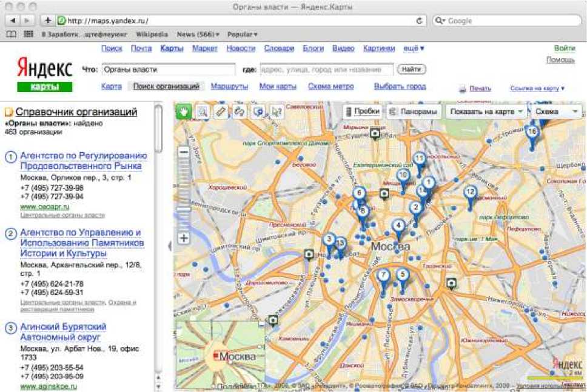Click the map zoom level slider
Viewport: 587px width, 392px height.
[x=184, y=210]
